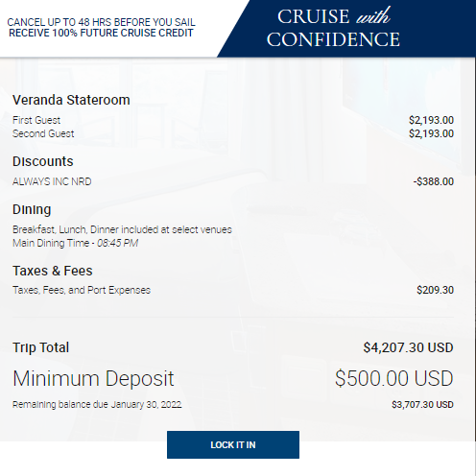This screenshot has height=476, width=476.
Task: Select the -$388.00 discount amount
Action: 434,181
